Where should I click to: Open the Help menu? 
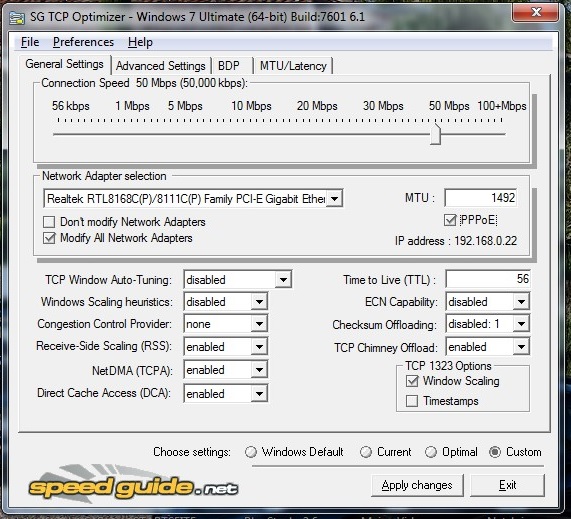(140, 42)
